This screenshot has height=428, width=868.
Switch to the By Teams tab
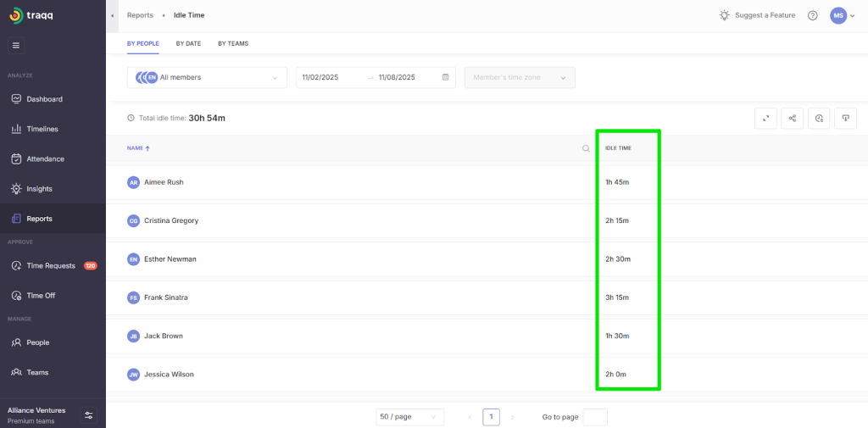tap(233, 43)
